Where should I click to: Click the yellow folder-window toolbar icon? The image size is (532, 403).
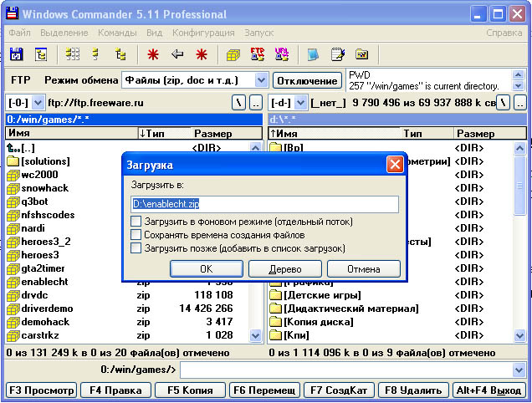point(361,54)
